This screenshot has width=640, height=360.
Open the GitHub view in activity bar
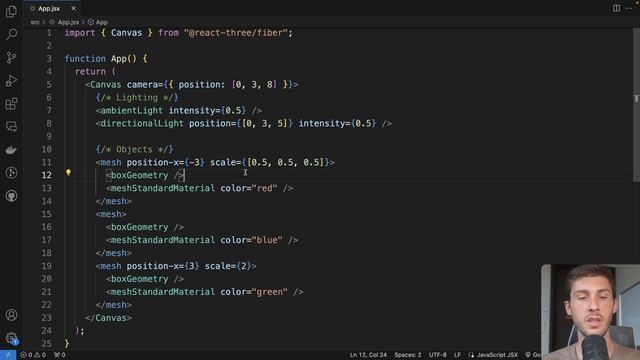coord(11,196)
